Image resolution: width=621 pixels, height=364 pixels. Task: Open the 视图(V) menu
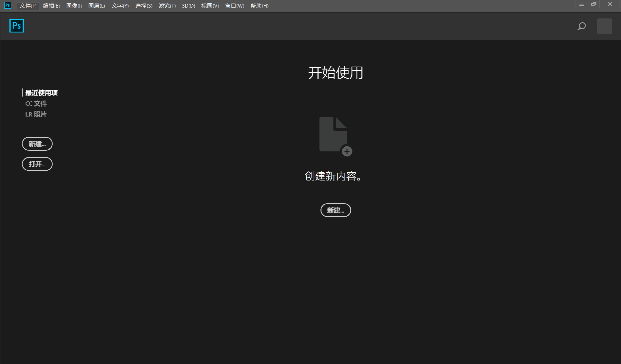click(210, 6)
